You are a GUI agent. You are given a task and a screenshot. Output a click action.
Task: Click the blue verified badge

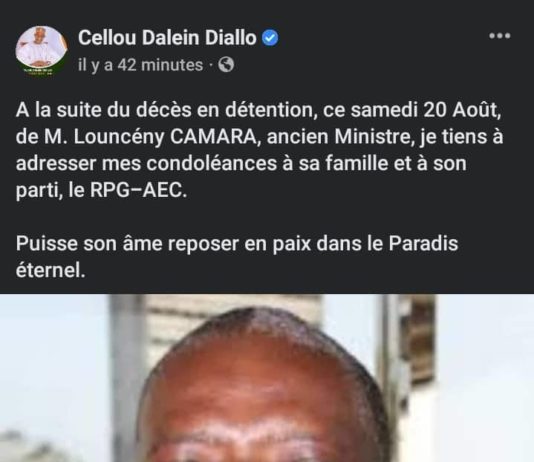click(x=270, y=37)
